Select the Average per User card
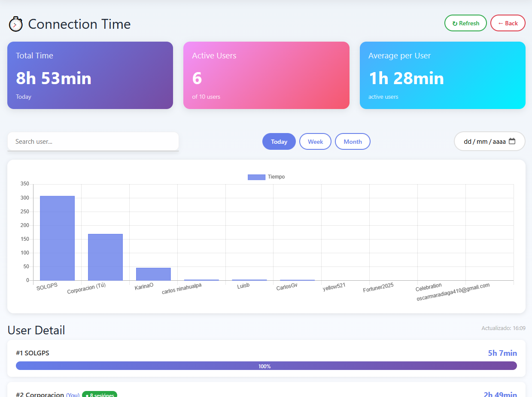The height and width of the screenshot is (397, 532). (443, 75)
